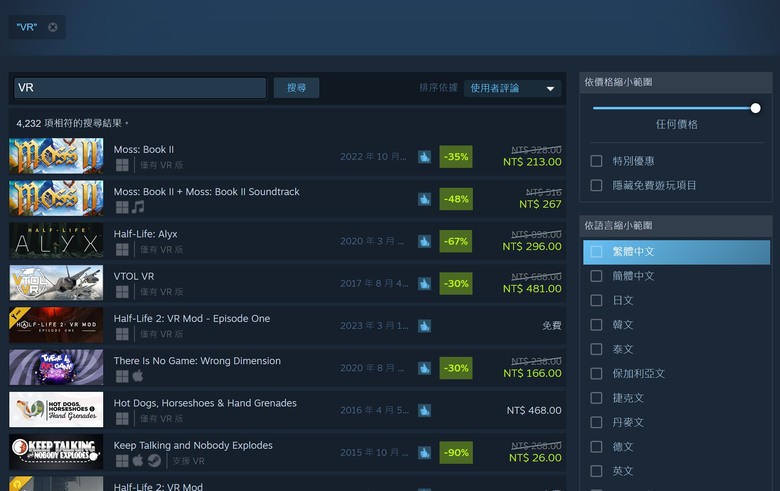Check the 簡體中文 language filter
780x491 pixels.
pos(596,276)
